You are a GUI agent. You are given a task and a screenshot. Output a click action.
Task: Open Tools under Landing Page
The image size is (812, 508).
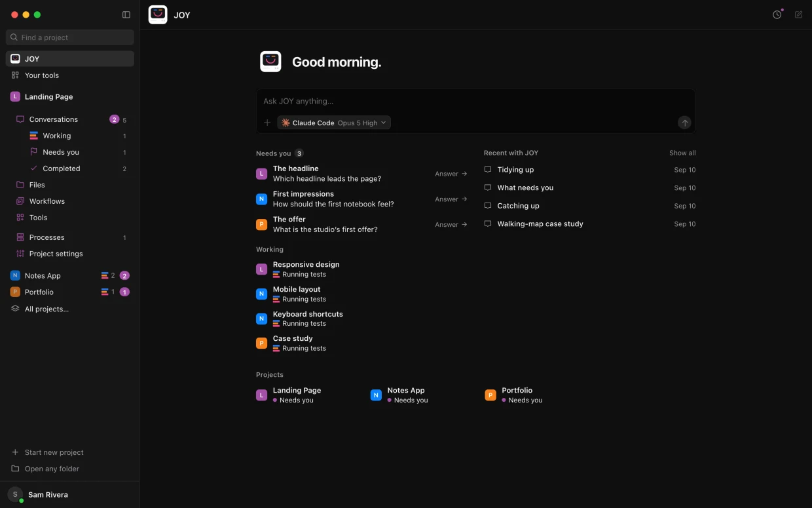(x=70, y=218)
